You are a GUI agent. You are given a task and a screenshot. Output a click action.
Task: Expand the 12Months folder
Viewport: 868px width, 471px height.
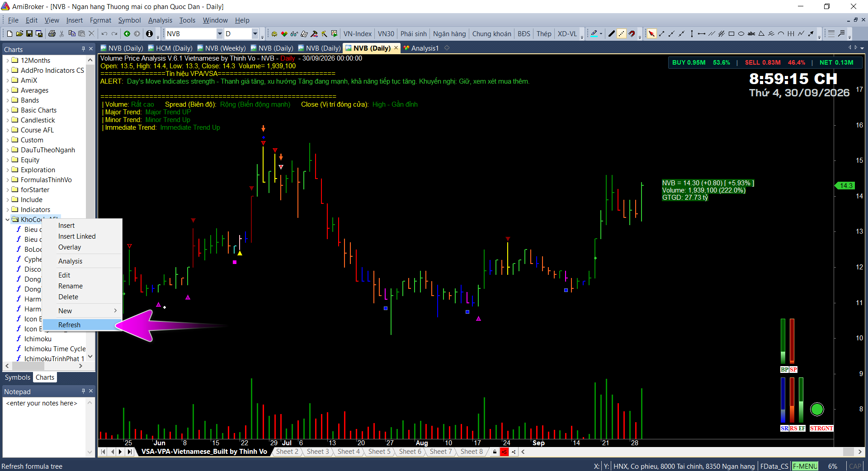(7, 61)
